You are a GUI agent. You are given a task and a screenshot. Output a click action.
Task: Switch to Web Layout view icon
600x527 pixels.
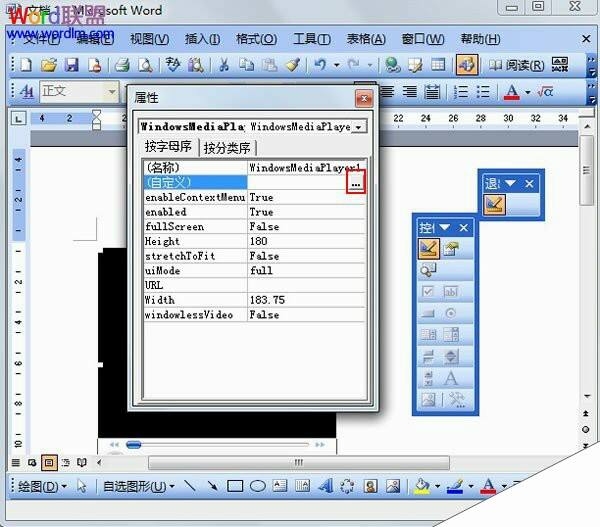coord(32,463)
